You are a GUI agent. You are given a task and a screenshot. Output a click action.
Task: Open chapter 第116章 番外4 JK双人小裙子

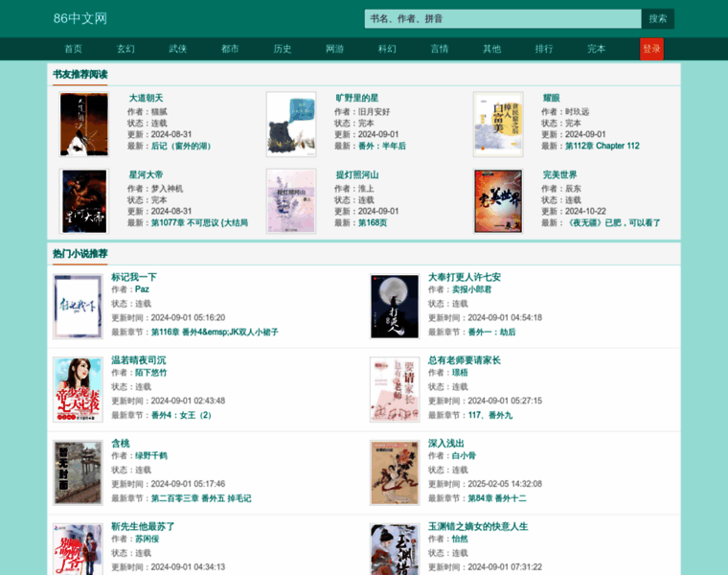tap(215, 333)
